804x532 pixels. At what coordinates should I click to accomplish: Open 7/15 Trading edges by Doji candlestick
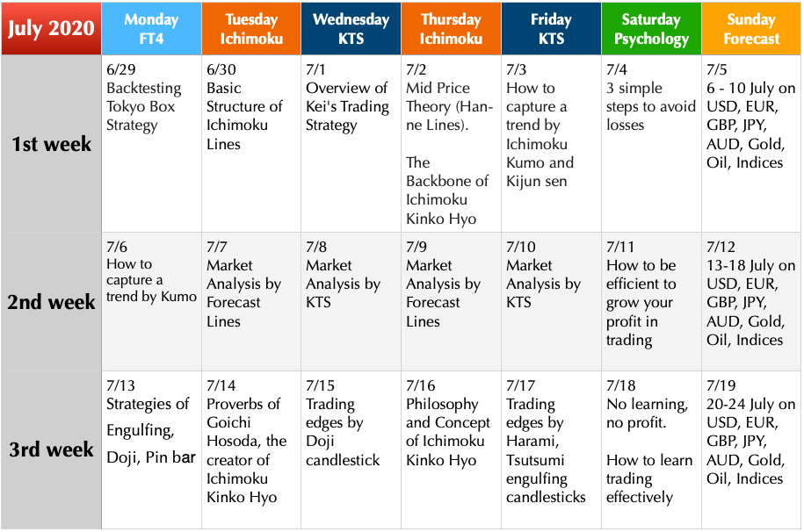tap(351, 449)
